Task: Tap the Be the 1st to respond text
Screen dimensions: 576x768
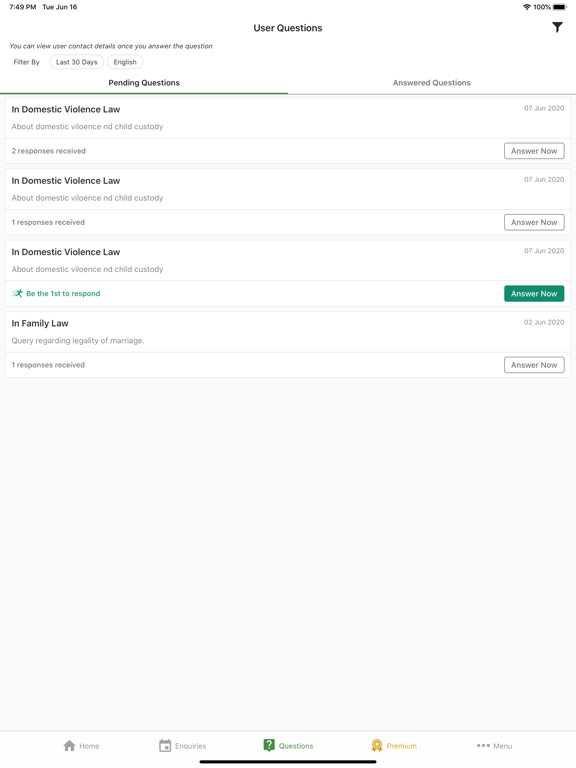Action: [x=63, y=293]
